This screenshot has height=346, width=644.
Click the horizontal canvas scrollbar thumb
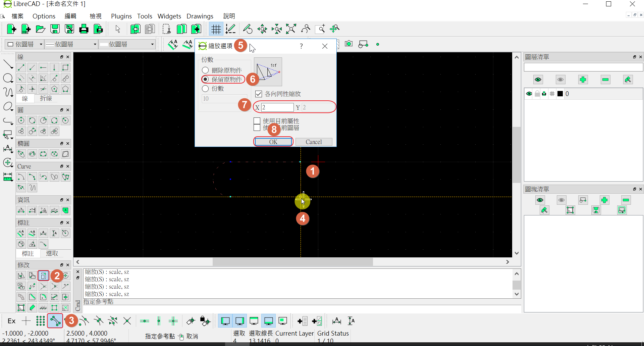click(293, 262)
